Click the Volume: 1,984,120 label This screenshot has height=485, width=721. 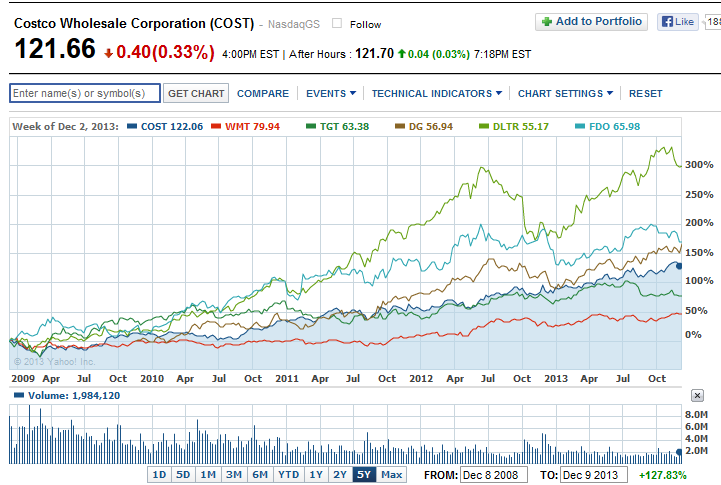coord(74,395)
